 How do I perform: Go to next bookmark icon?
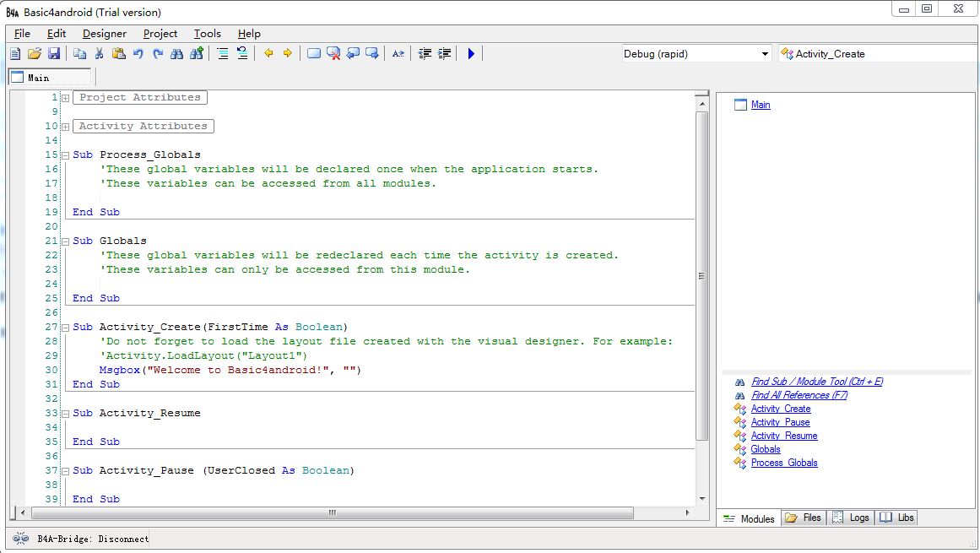click(x=372, y=54)
